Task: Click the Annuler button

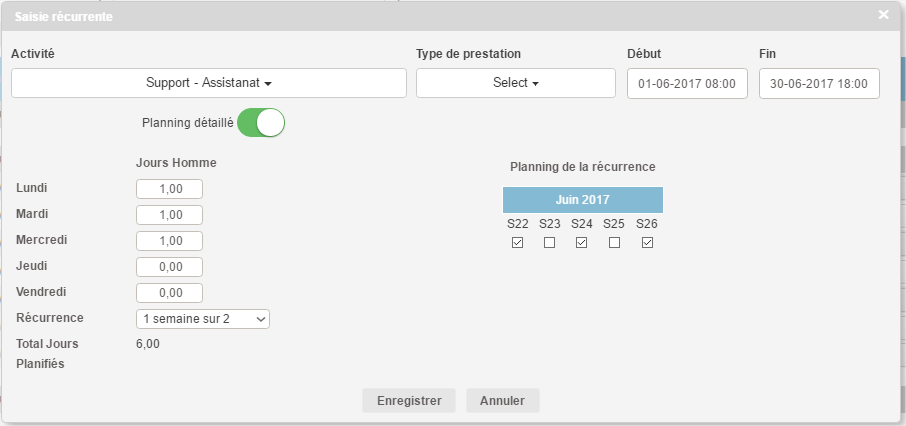Action: pyautogui.click(x=502, y=400)
